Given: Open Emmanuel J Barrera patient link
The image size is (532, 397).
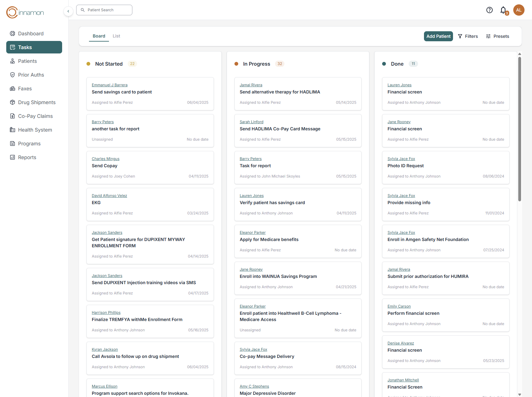Looking at the screenshot, I should (110, 85).
